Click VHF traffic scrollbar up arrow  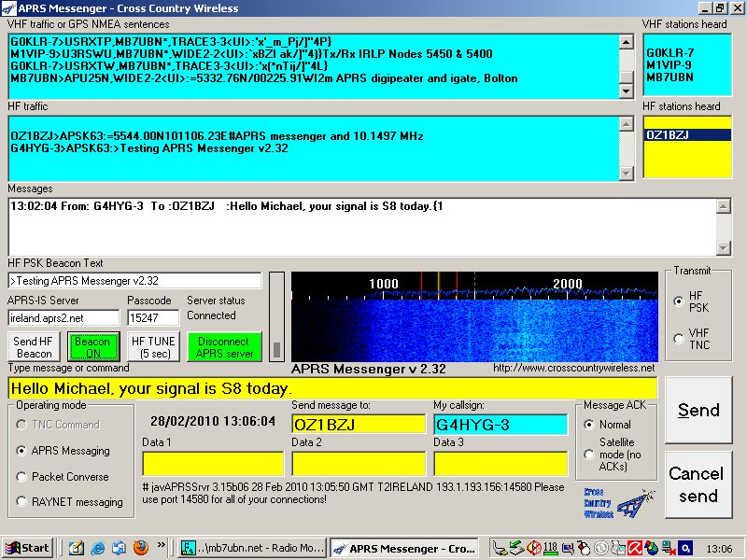626,42
